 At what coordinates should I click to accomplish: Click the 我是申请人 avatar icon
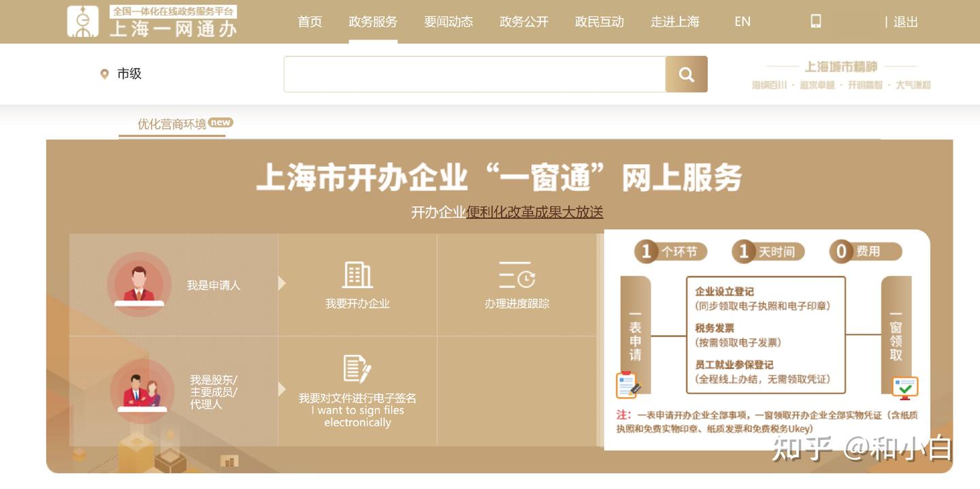139,285
